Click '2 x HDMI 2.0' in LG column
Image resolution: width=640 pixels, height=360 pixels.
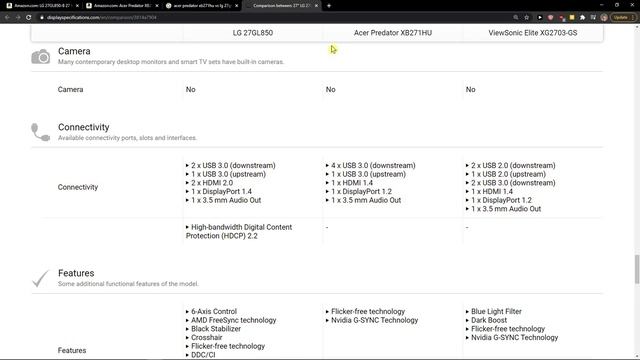tap(212, 183)
